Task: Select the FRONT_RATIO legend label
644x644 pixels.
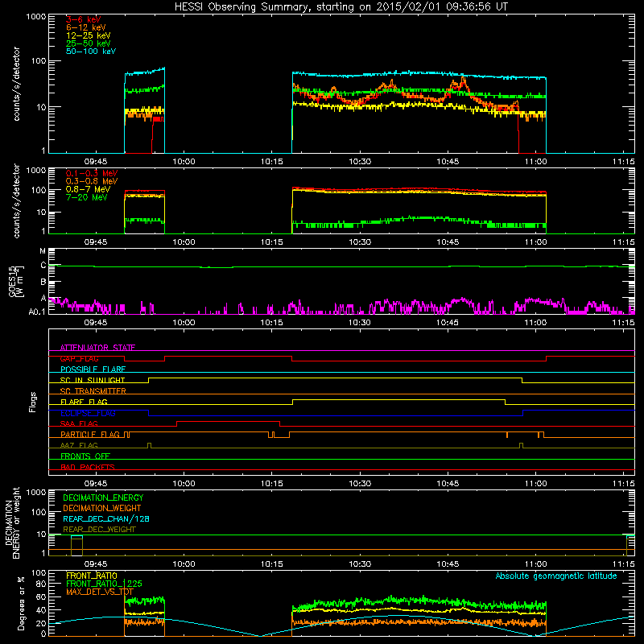Action: (x=92, y=576)
